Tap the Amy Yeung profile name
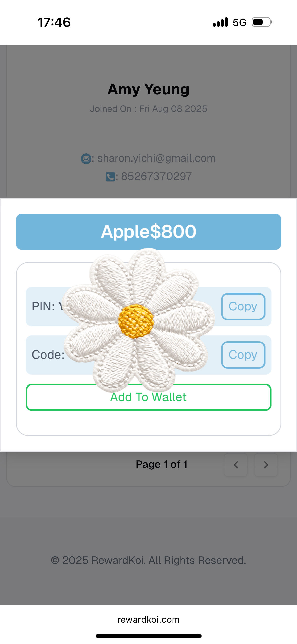Screen dimensions: 297x644 [x=148, y=89]
